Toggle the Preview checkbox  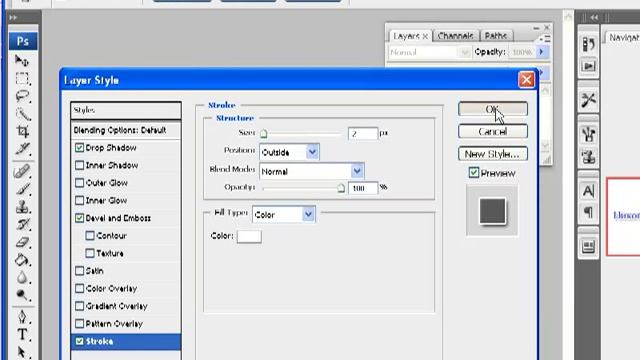pyautogui.click(x=473, y=173)
